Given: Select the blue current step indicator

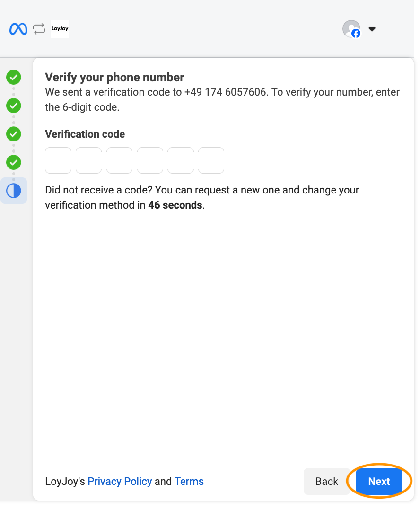Looking at the screenshot, I should [x=14, y=190].
